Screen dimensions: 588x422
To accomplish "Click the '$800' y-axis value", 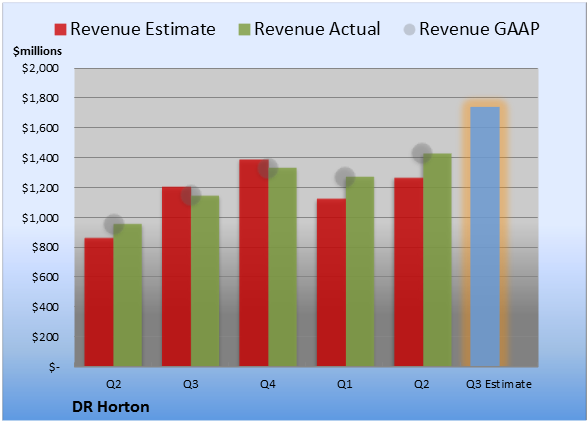I will [45, 248].
